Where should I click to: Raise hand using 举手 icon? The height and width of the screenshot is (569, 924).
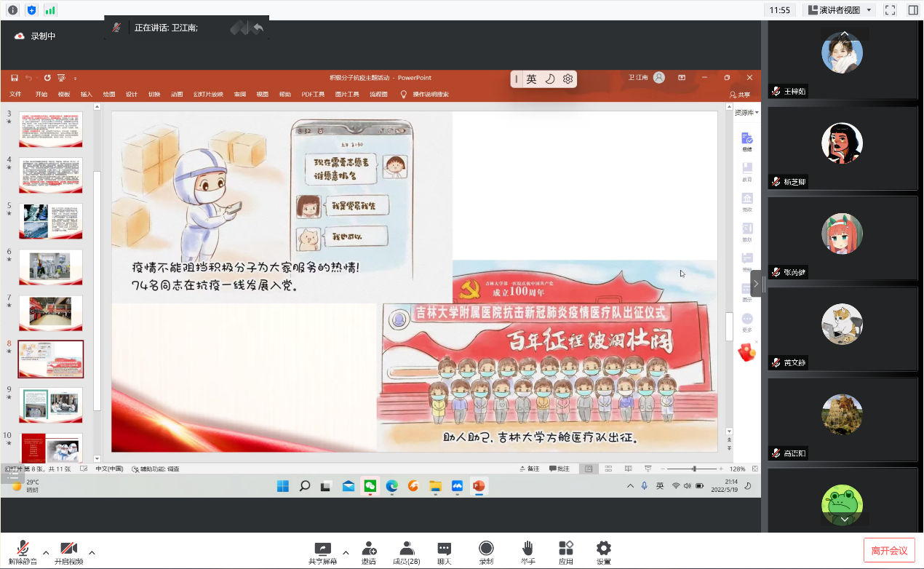[528, 549]
